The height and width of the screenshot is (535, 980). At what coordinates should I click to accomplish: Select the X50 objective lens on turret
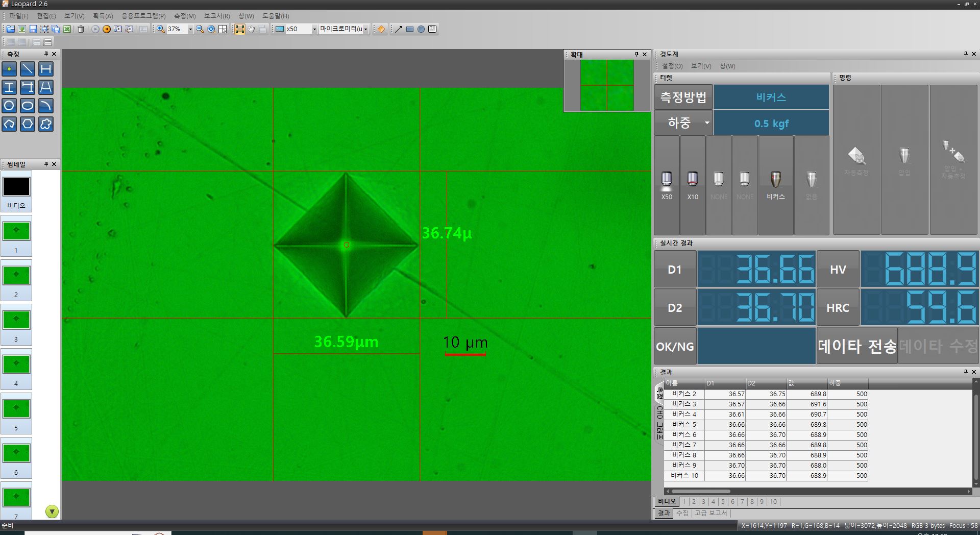(x=667, y=185)
